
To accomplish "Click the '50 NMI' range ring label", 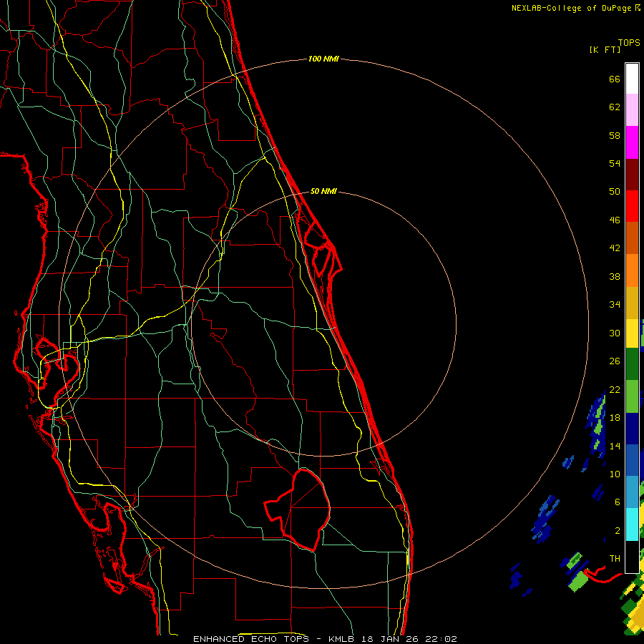I will tap(323, 191).
